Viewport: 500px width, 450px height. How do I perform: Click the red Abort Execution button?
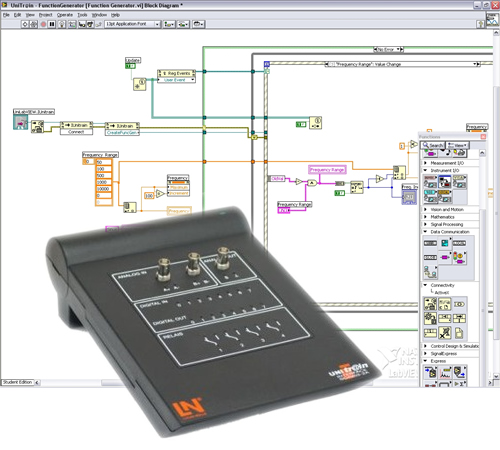(x=43, y=24)
